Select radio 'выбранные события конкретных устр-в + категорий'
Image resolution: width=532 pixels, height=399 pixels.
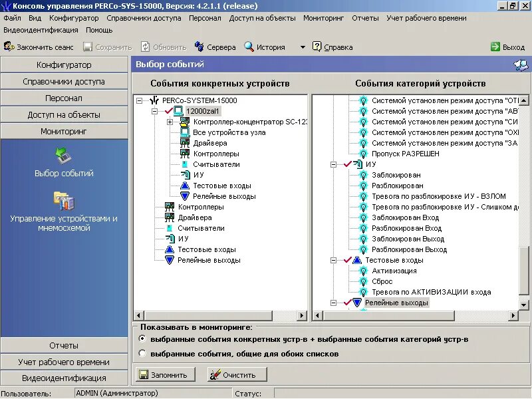pos(142,338)
